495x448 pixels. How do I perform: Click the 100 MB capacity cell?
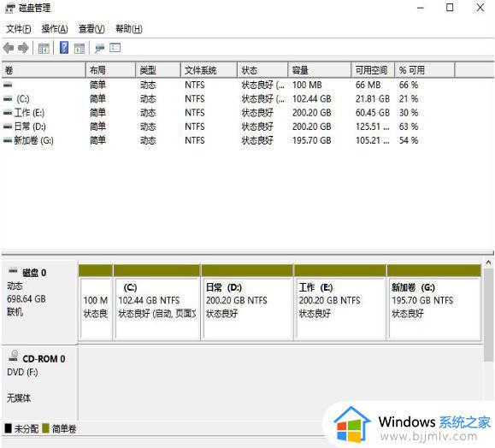[x=307, y=85]
